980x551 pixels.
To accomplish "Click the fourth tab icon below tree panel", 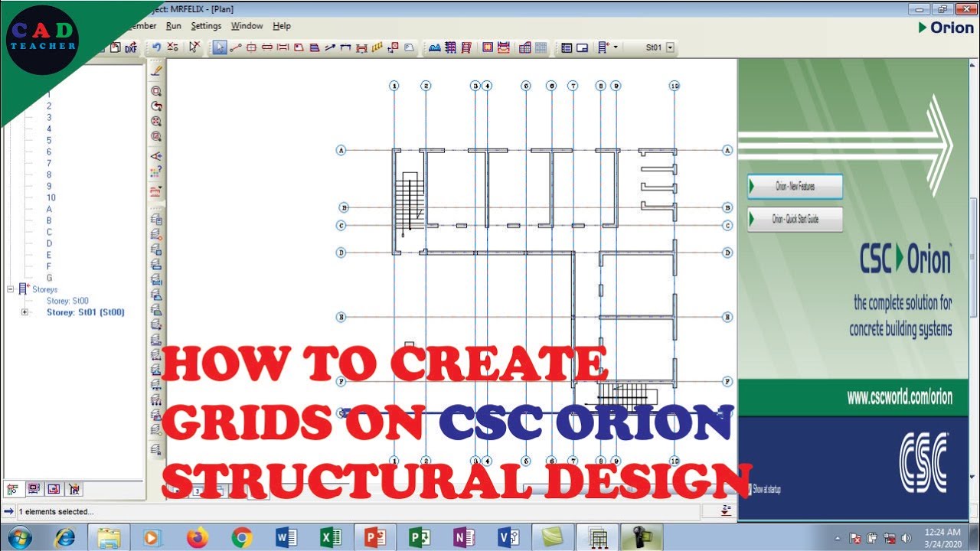I will (74, 488).
